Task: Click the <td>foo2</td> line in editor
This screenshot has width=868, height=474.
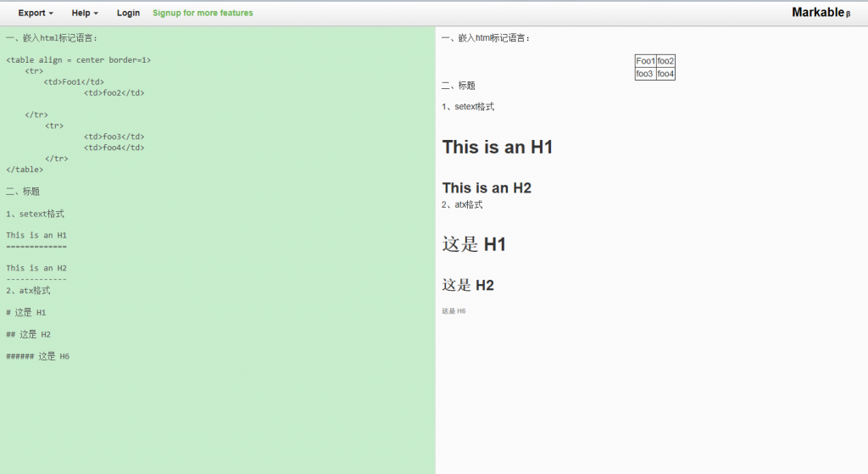Action: pos(114,93)
